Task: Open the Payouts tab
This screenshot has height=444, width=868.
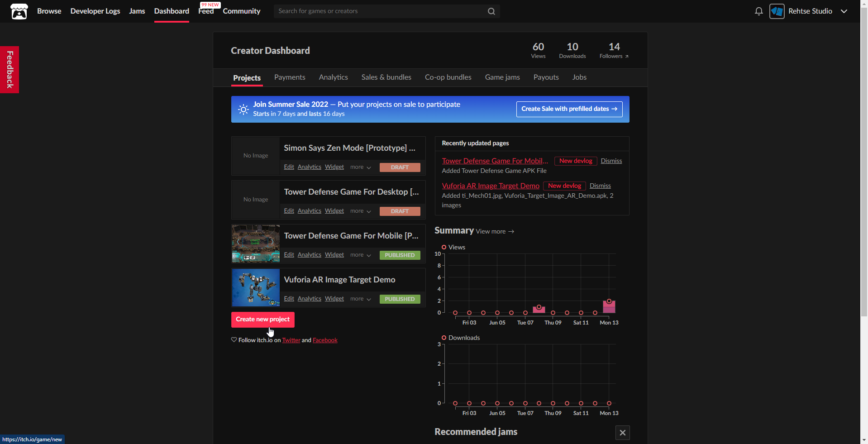Action: coord(546,77)
